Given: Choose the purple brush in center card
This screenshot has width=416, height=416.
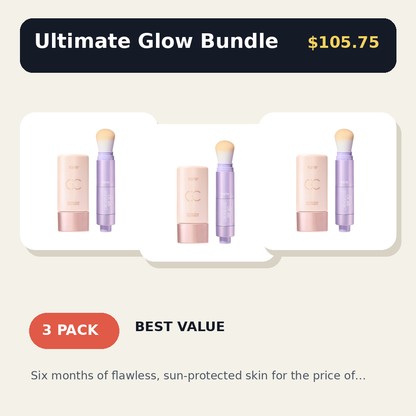Looking at the screenshot, I should click(225, 192).
